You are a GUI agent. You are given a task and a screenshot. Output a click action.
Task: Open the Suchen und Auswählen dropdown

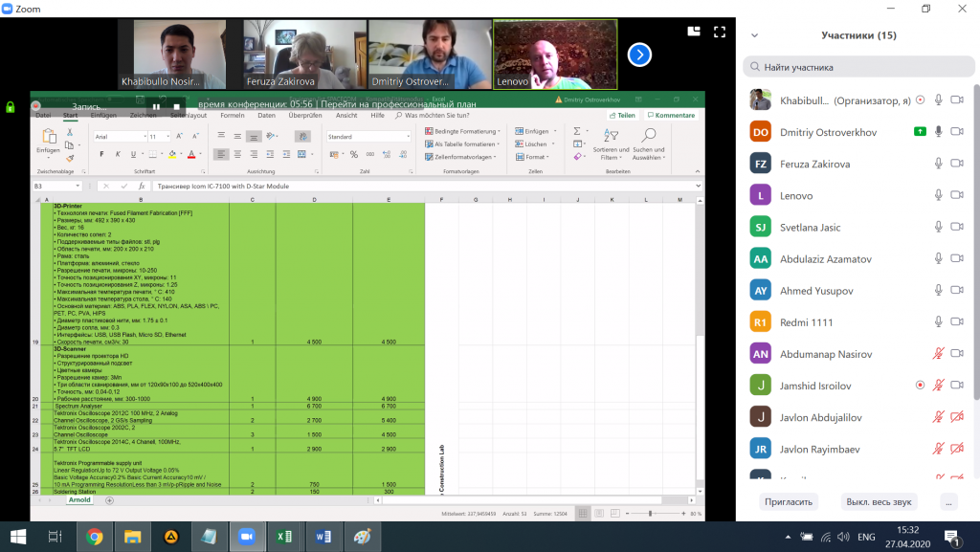649,144
